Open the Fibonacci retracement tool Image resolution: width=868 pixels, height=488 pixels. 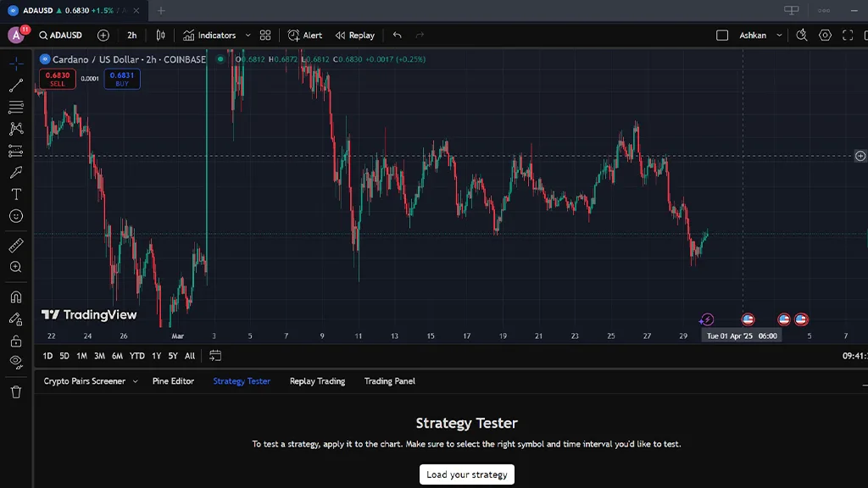(15, 107)
